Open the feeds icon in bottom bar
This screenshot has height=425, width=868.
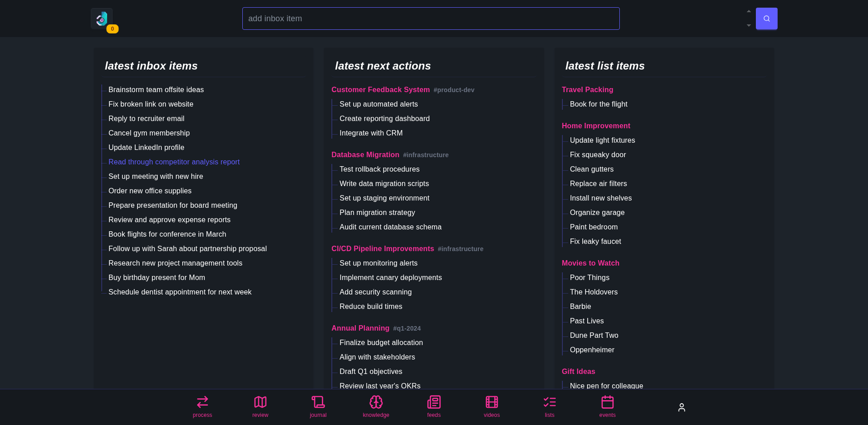click(x=434, y=406)
